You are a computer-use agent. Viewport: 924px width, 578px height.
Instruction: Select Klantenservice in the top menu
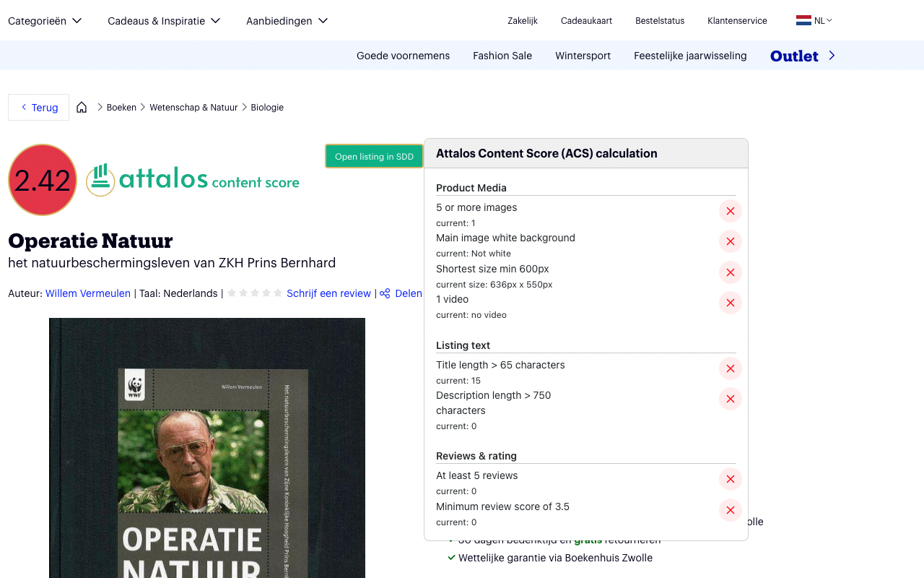pyautogui.click(x=737, y=21)
